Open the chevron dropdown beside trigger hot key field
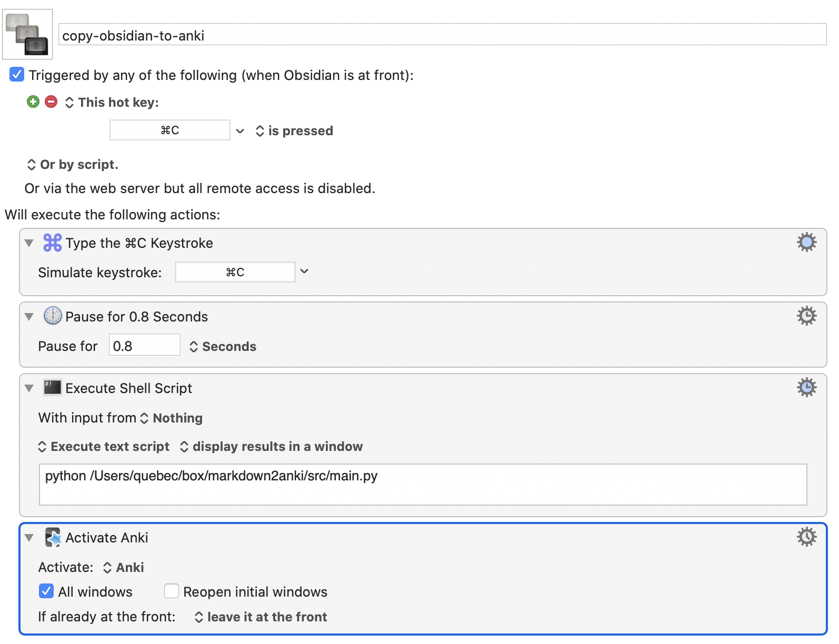Screen dimensions: 839x644 click(x=240, y=130)
